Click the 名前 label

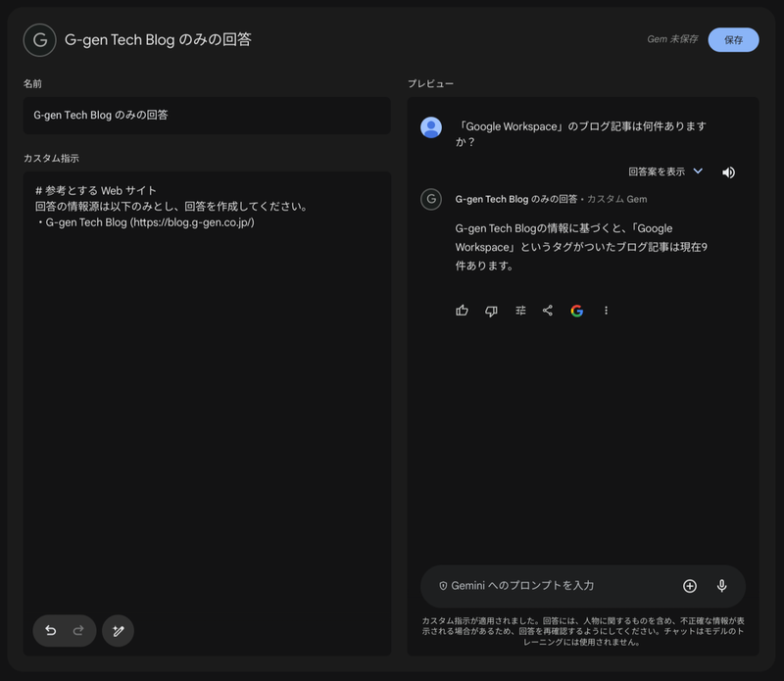[32, 84]
